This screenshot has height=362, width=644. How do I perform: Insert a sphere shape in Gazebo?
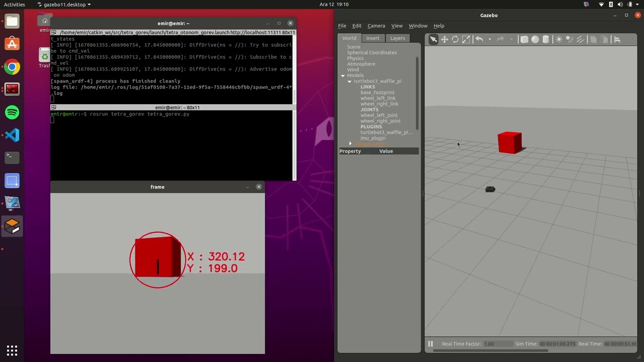[x=535, y=40]
